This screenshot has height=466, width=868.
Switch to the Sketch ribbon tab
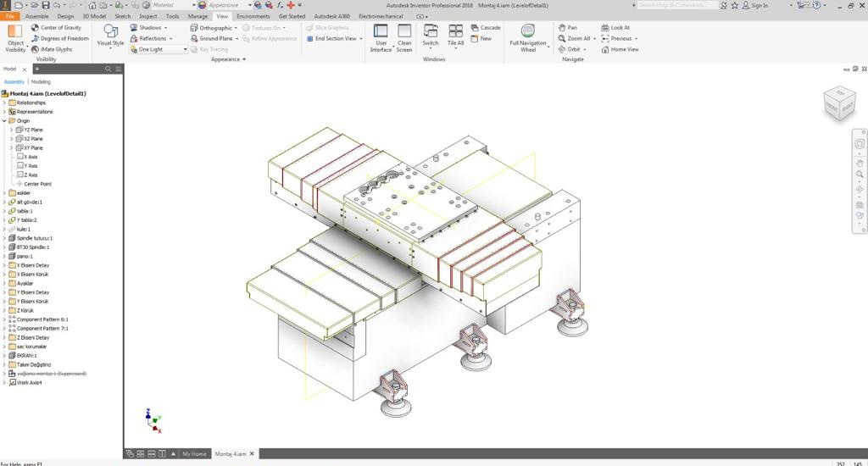(x=122, y=16)
